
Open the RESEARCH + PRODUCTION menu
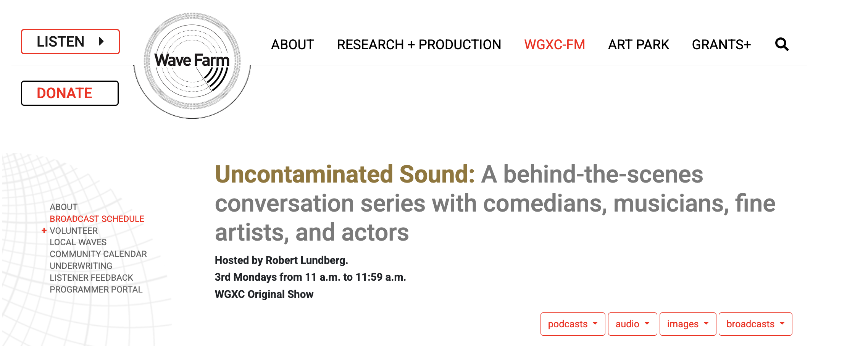[419, 45]
